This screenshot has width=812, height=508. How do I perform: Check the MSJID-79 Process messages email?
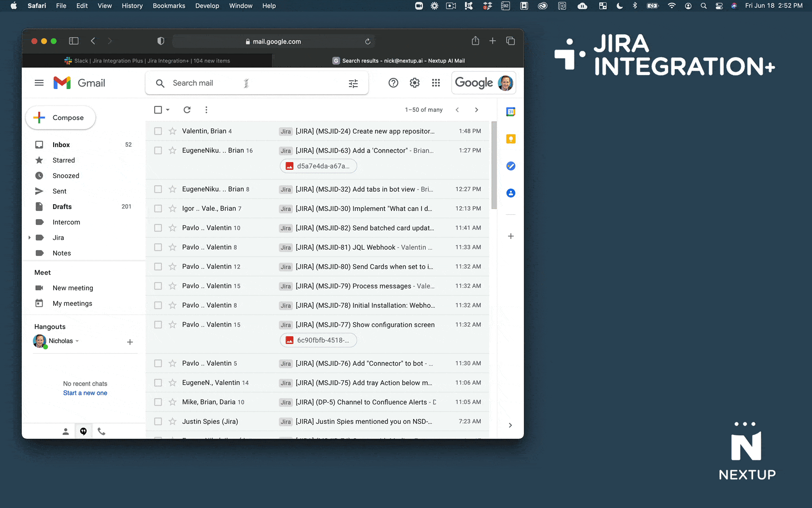click(158, 286)
